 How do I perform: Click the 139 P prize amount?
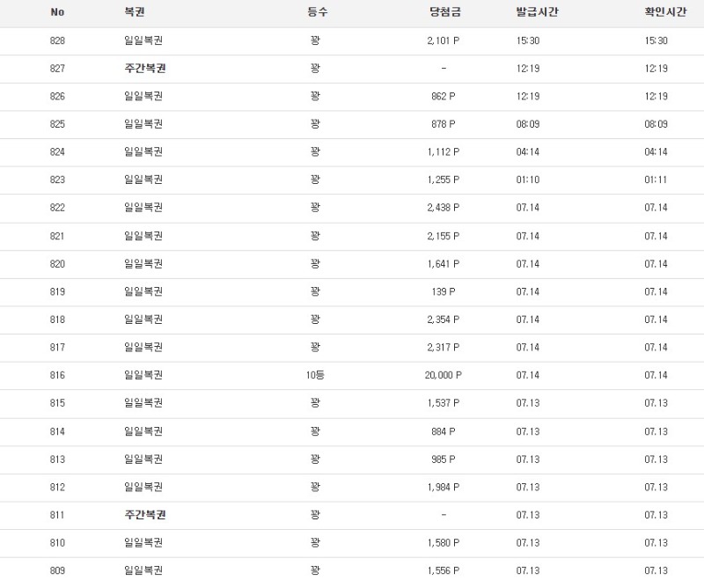point(443,291)
